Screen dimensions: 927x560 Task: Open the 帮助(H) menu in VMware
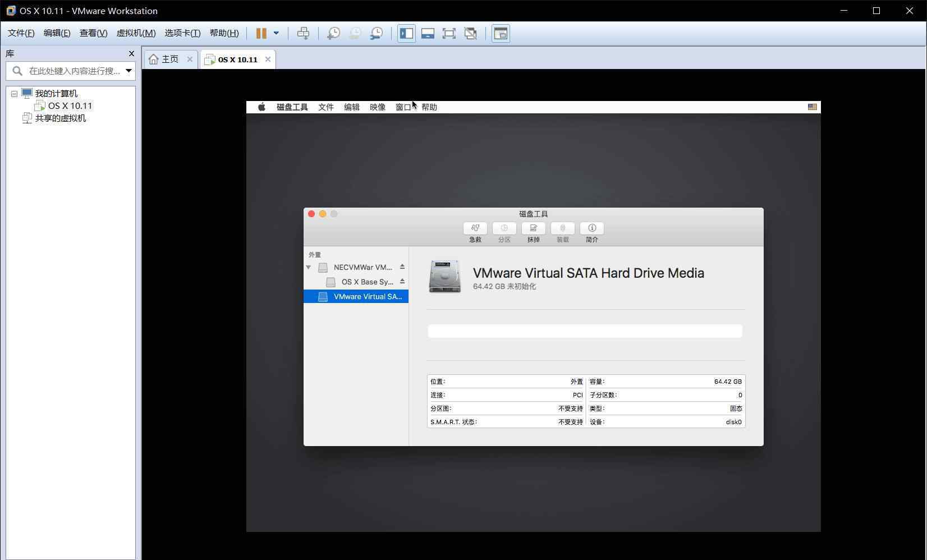point(224,33)
